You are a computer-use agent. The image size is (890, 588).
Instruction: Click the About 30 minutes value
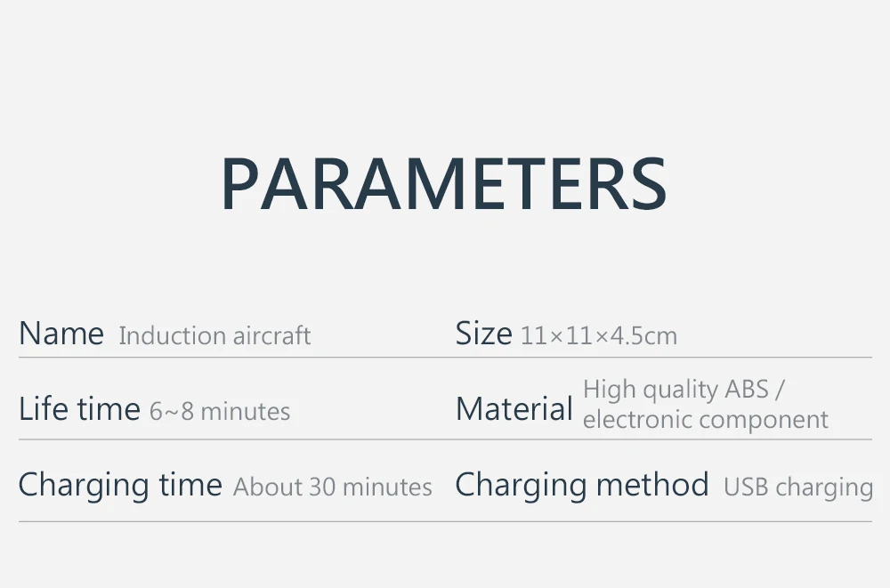pos(333,487)
